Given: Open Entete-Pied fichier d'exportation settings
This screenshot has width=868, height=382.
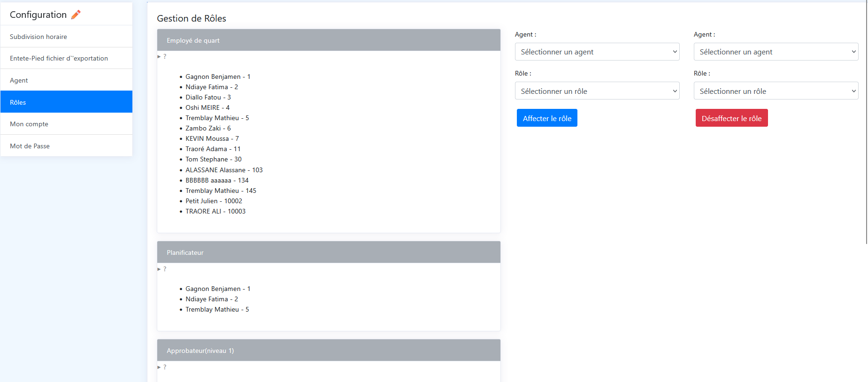Looking at the screenshot, I should [66, 58].
